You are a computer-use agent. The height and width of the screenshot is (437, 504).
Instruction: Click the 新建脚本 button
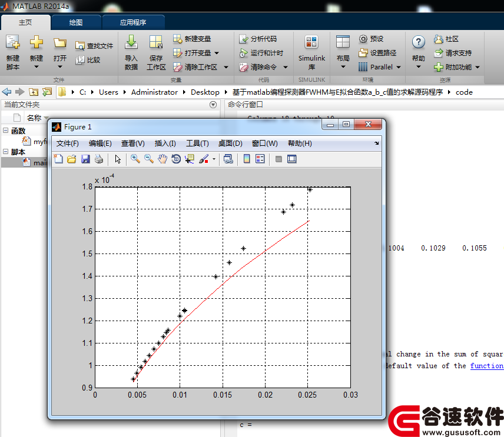coord(13,52)
